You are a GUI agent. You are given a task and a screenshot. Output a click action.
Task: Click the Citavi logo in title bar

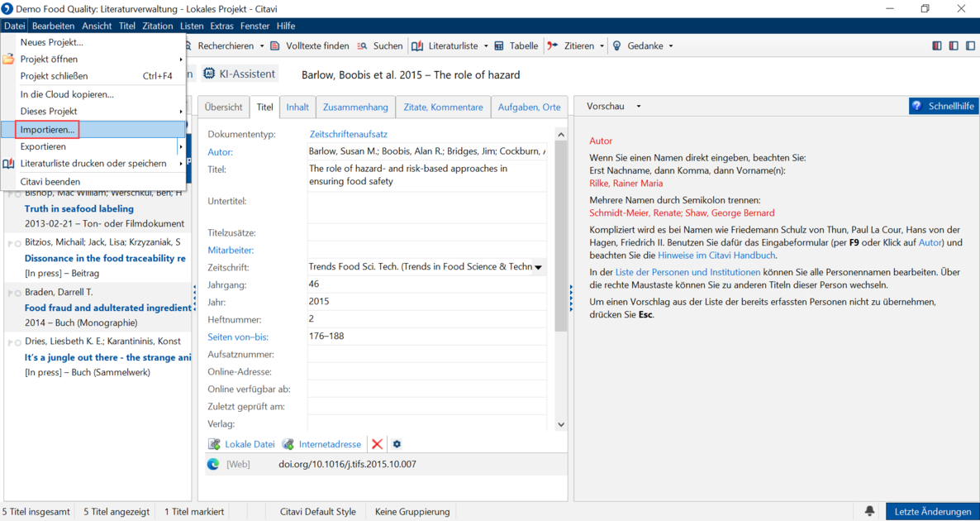pos(8,9)
